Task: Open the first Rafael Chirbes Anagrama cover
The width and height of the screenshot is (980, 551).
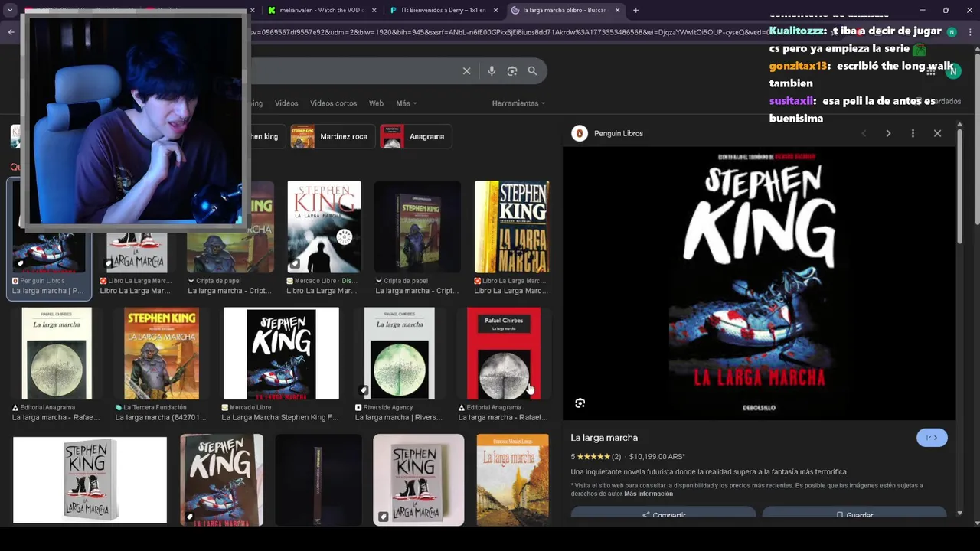Action: (57, 354)
